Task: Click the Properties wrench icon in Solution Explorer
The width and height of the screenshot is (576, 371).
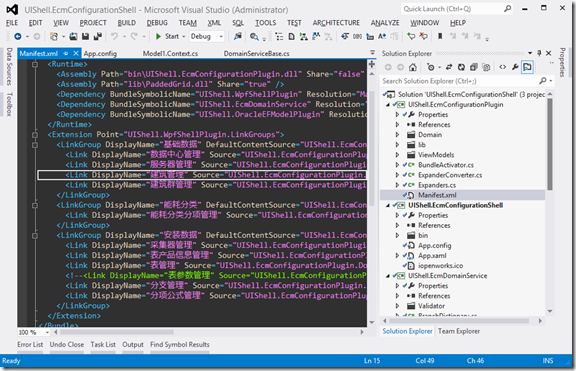Action: coord(515,67)
